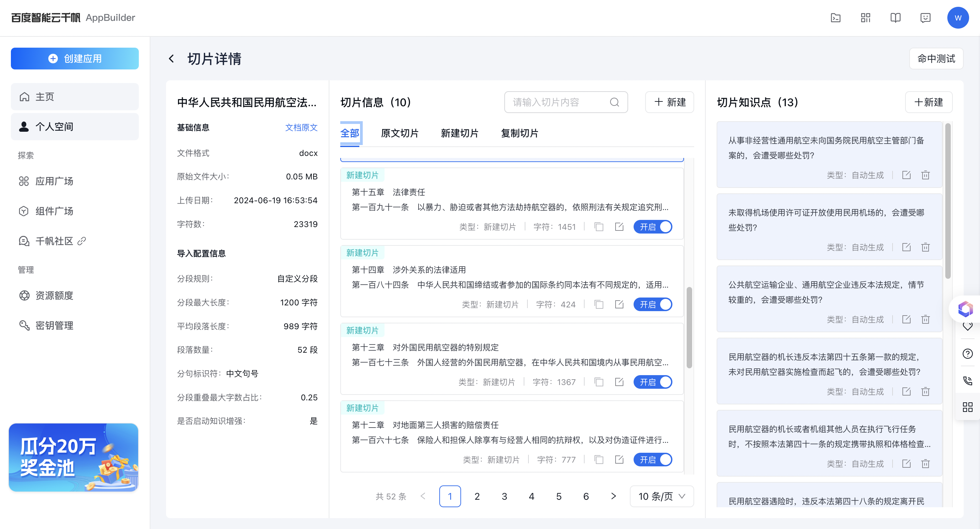The height and width of the screenshot is (529, 980).
Task: Toggle 开启 switch for 第十二章 slice
Action: pos(653,460)
